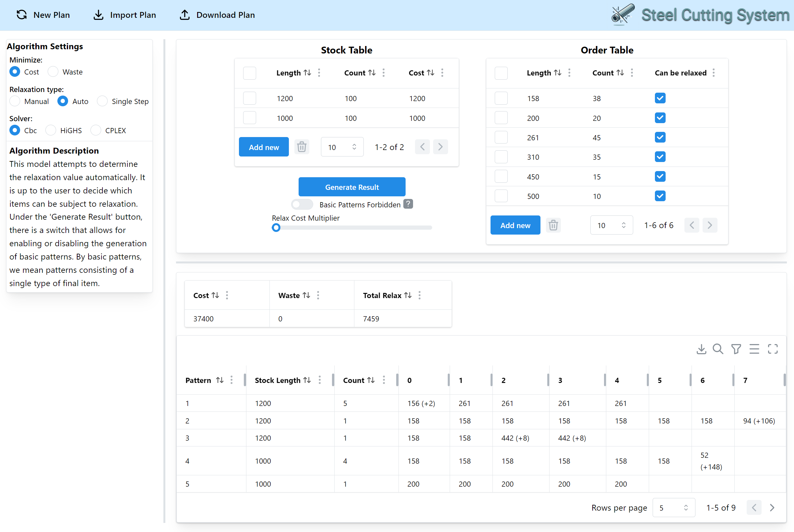The image size is (794, 532).
Task: Click the results table download icon
Action: (x=701, y=349)
